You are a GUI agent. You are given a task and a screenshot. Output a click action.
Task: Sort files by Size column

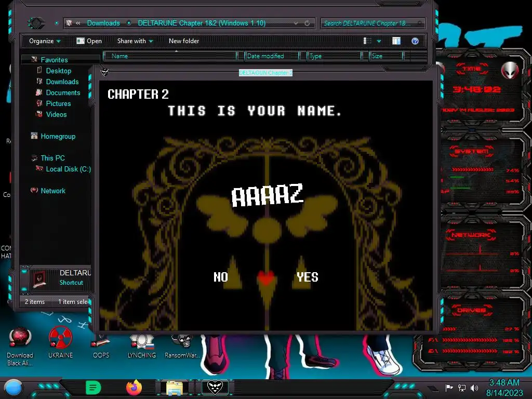386,56
